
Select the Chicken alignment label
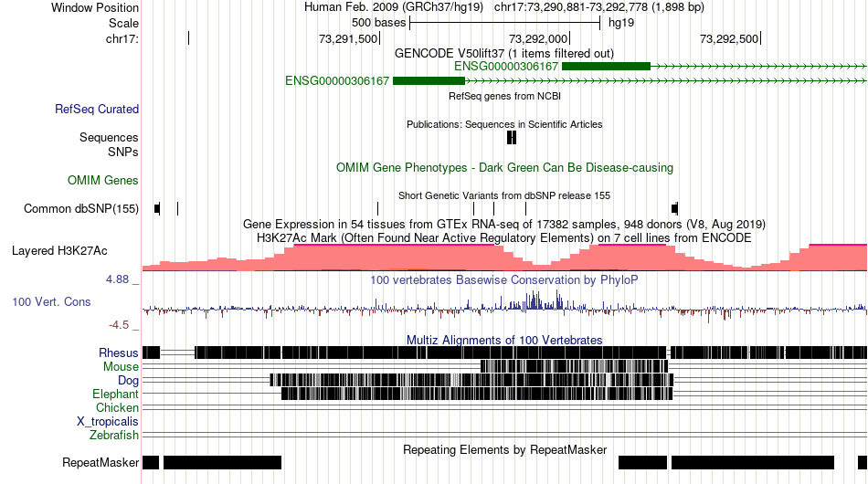click(117, 407)
